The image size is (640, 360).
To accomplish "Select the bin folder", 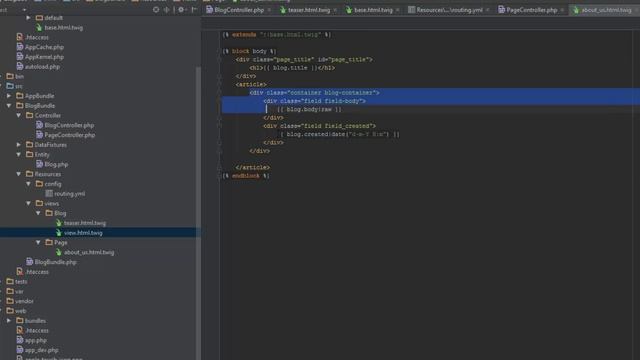I will click(19, 77).
